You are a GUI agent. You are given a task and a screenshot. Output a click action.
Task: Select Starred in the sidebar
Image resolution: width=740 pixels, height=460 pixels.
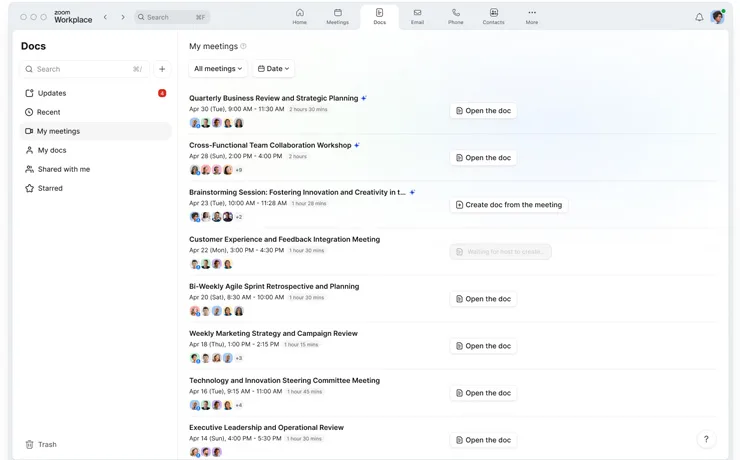coord(50,188)
